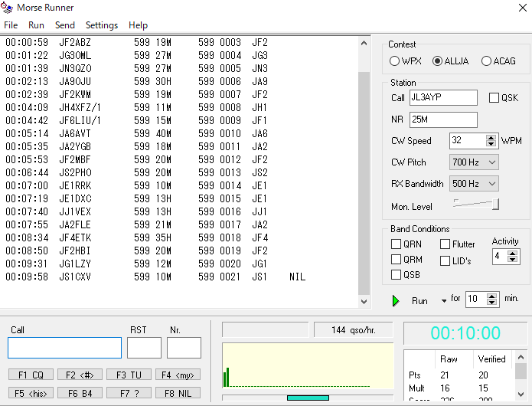Decrease Activity value with down arrow

[x=511, y=260]
